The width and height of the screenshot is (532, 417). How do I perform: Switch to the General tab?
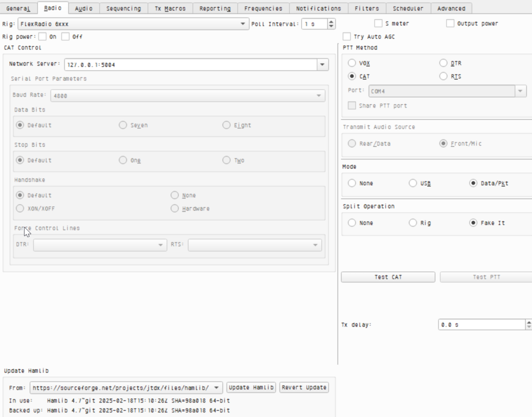pos(18,9)
